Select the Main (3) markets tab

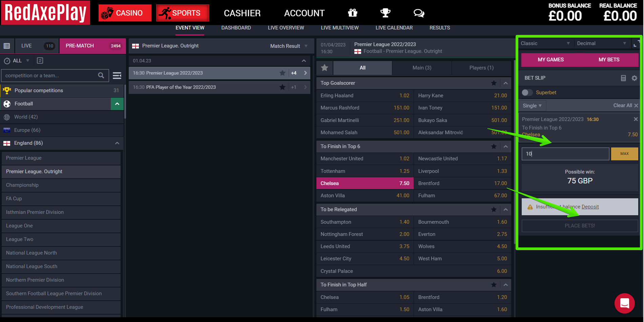422,68
